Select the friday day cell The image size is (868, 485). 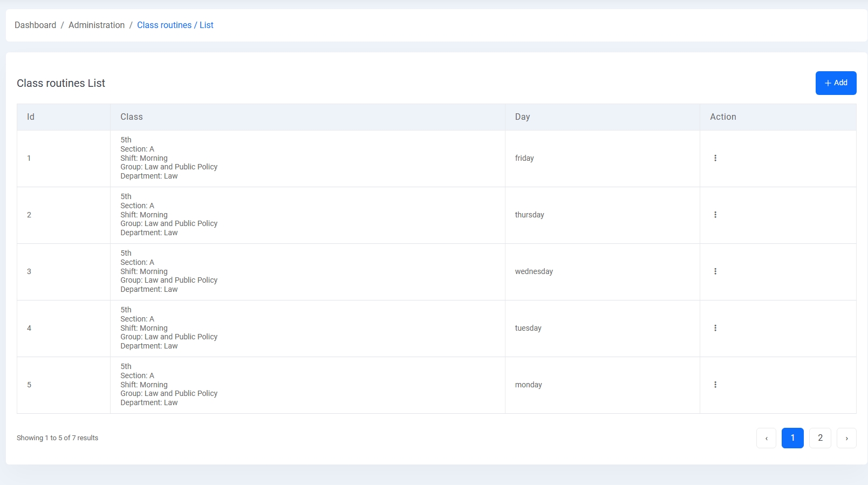[524, 158]
